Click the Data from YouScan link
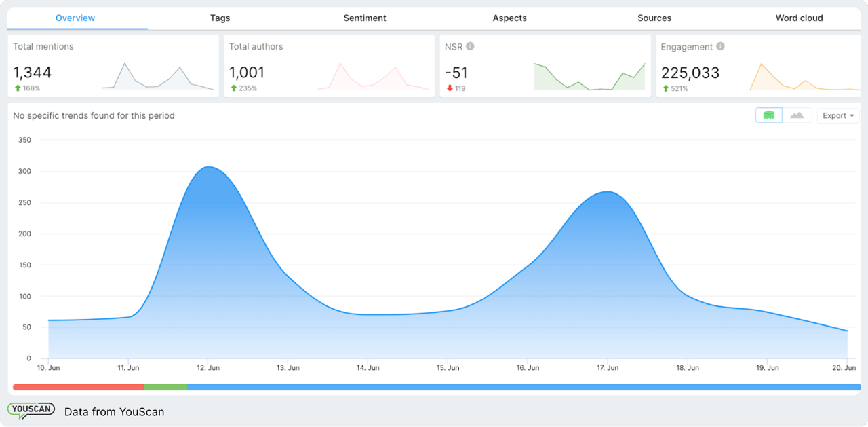 [x=114, y=411]
